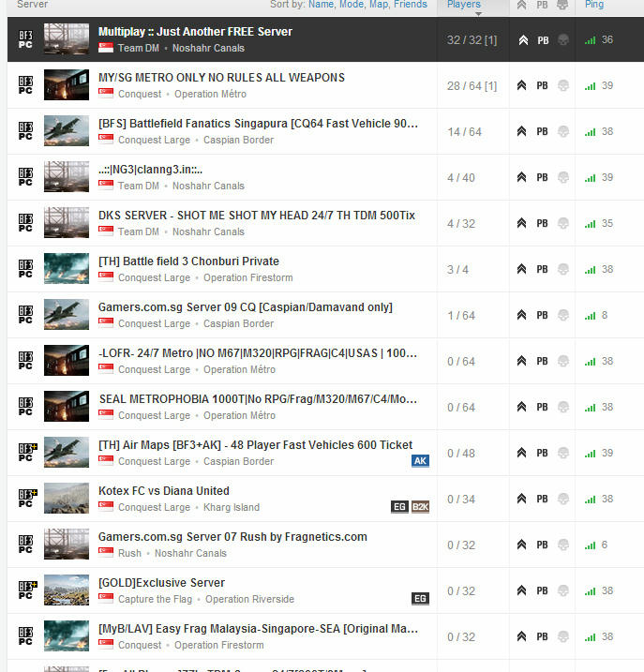Sort the server list by Map

[x=379, y=5]
